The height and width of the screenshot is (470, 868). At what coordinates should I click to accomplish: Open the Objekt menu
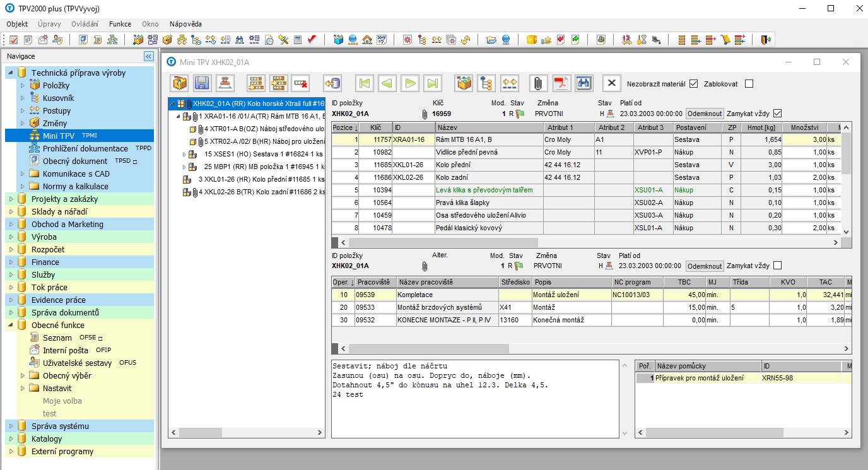click(17, 24)
